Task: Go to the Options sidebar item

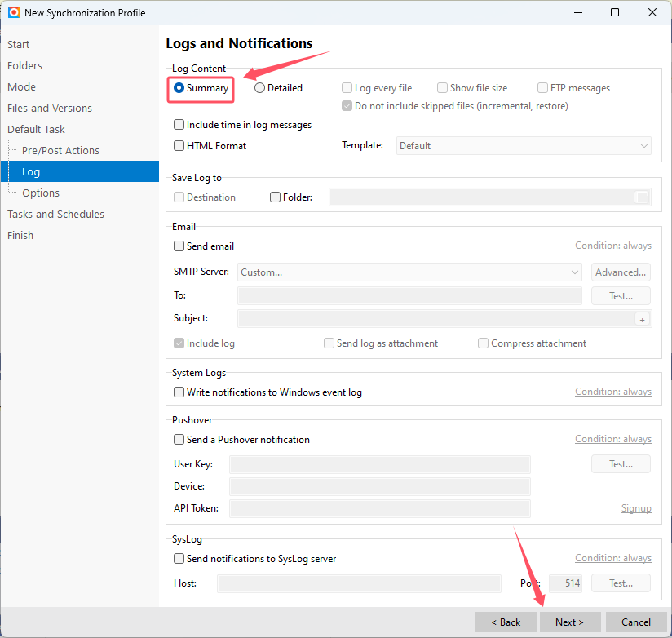Action: (x=41, y=193)
